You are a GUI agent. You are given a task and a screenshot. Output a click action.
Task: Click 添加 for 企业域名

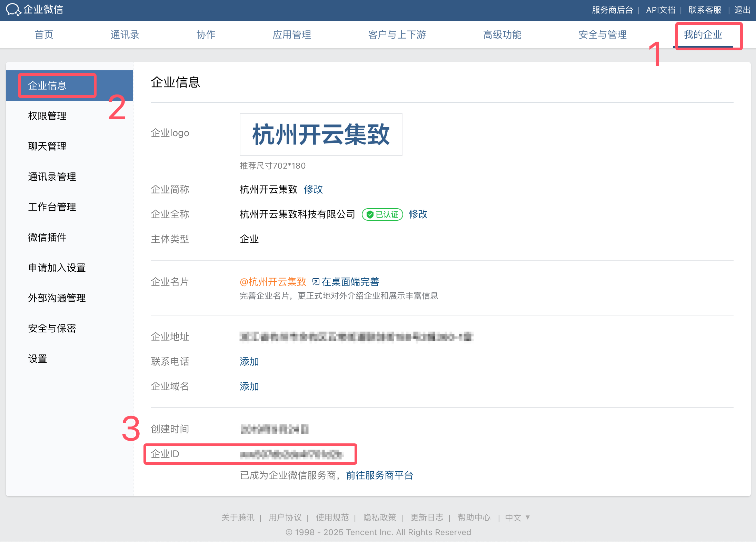(x=249, y=386)
